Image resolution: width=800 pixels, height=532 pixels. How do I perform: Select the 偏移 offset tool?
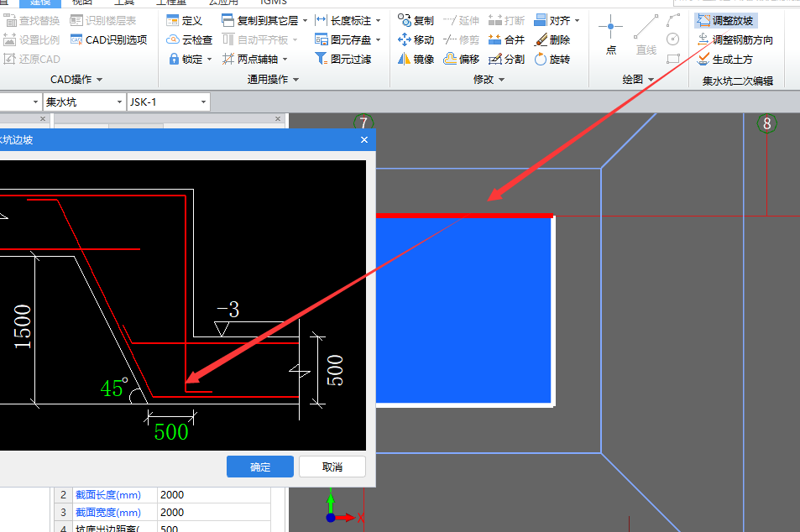click(461, 60)
